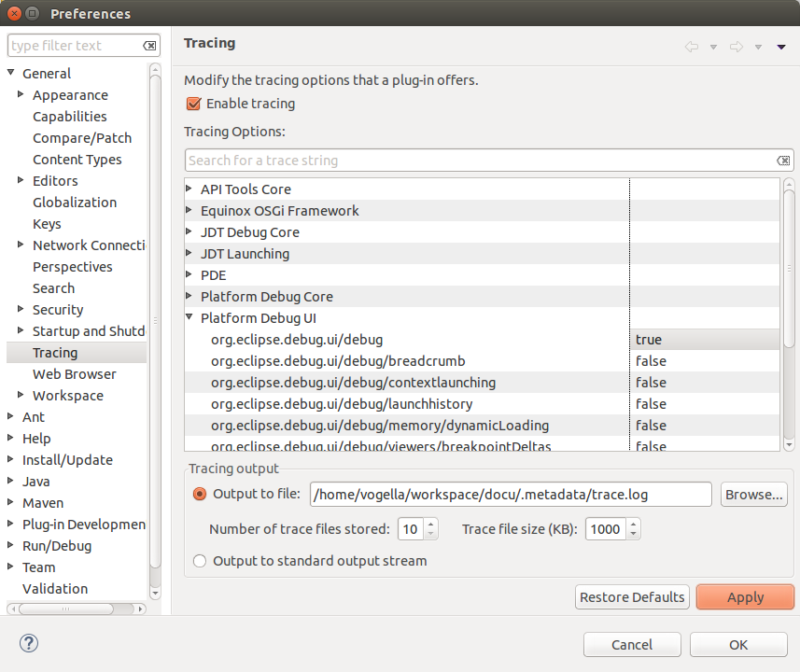Open back history dropdown arrow
The width and height of the screenshot is (800, 672).
pos(713,47)
